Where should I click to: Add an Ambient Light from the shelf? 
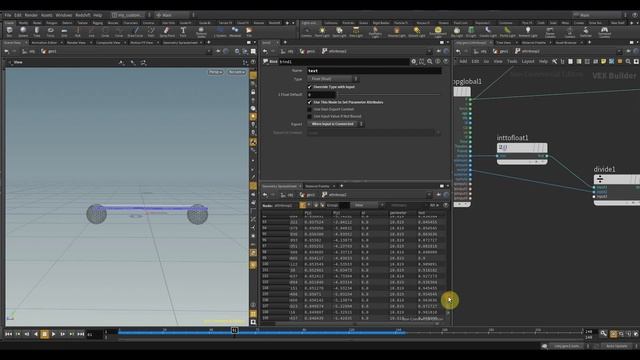point(528,32)
